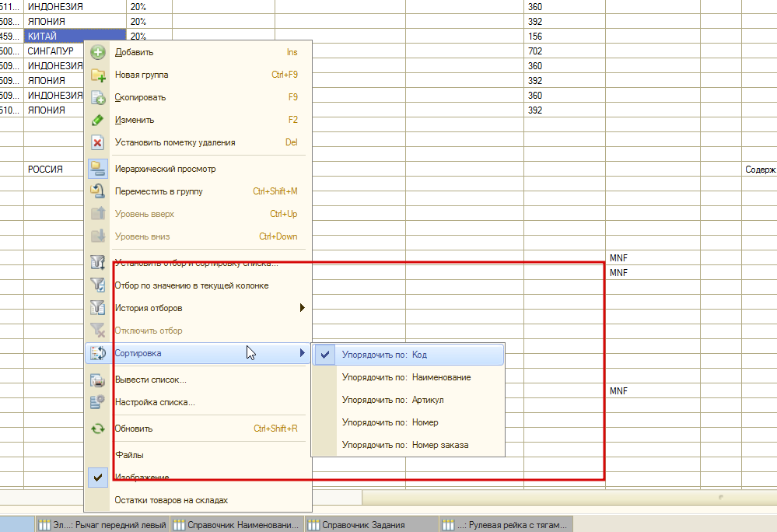
Task: Open the Сортировка menu item
Action: tap(198, 353)
